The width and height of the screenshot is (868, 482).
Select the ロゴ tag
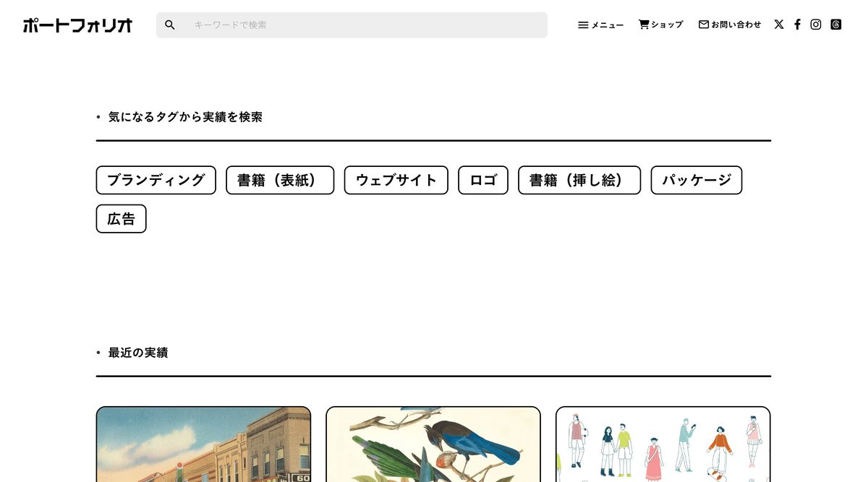[x=483, y=180]
